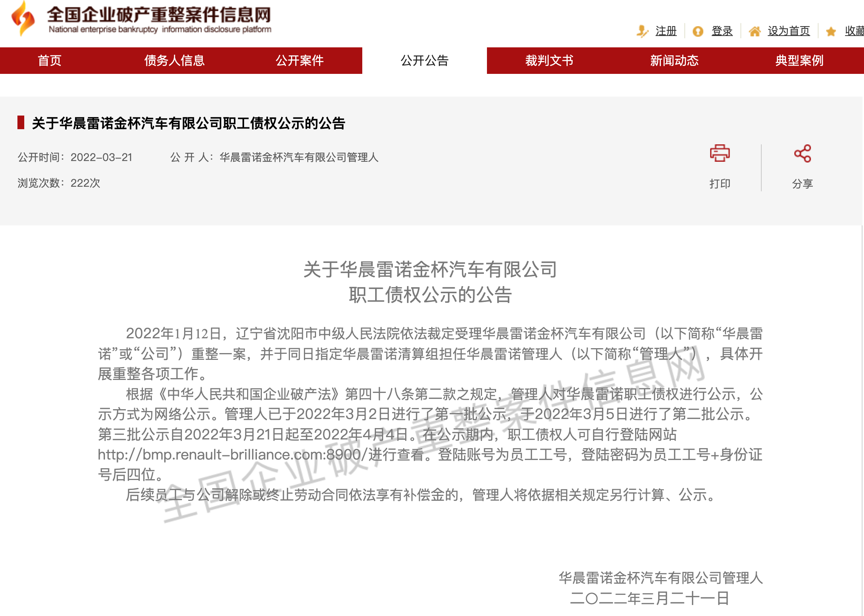
Task: Click the register user icon
Action: click(642, 31)
